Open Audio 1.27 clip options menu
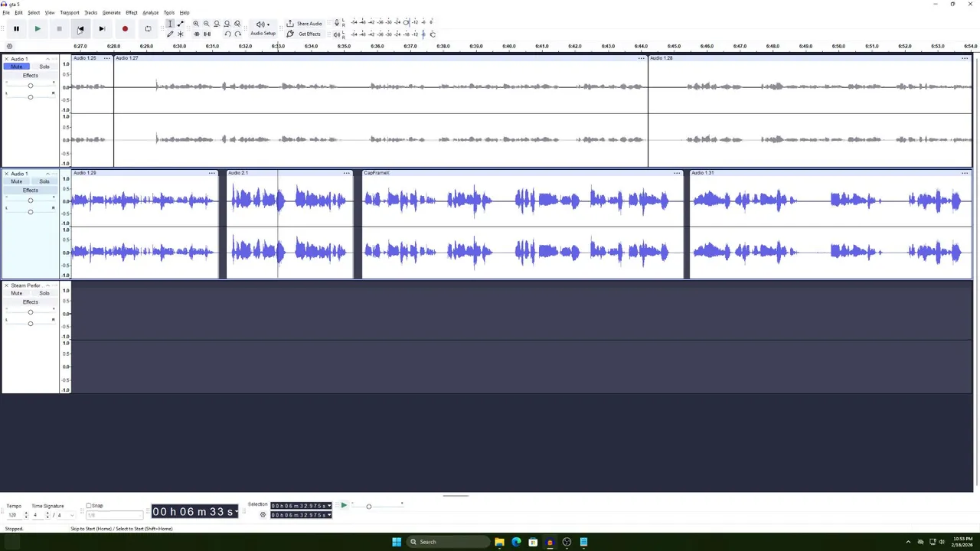 click(642, 58)
